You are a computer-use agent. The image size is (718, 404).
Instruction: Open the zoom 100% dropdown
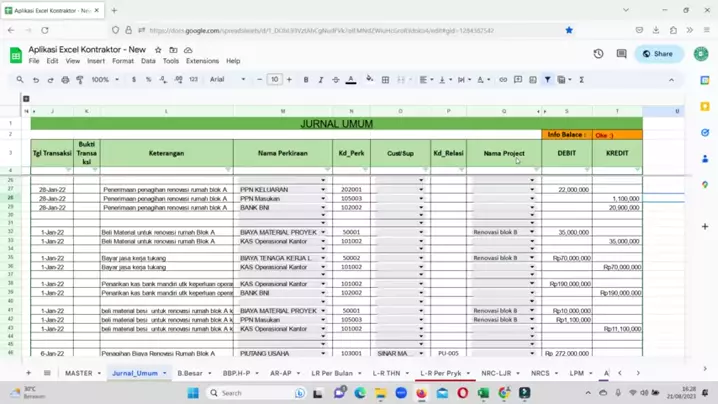point(103,80)
